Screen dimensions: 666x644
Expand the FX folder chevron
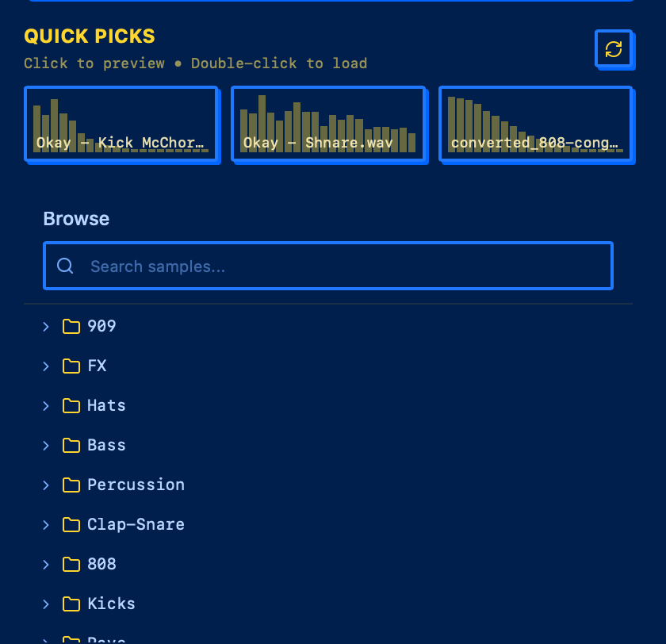[46, 366]
